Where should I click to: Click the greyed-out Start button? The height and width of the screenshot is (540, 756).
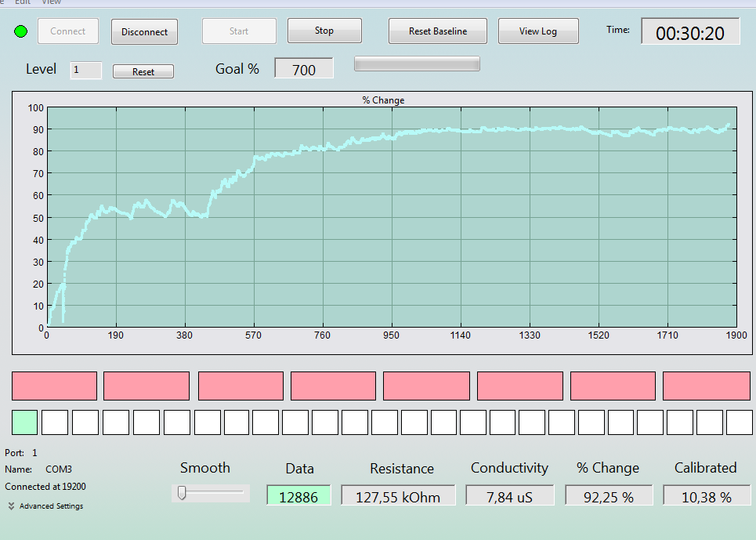tap(239, 31)
